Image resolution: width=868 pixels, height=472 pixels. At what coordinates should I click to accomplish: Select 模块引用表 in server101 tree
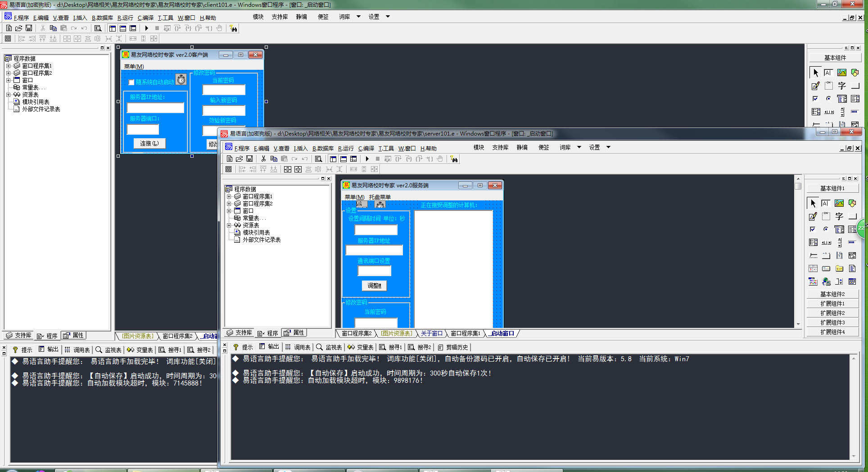coord(256,232)
